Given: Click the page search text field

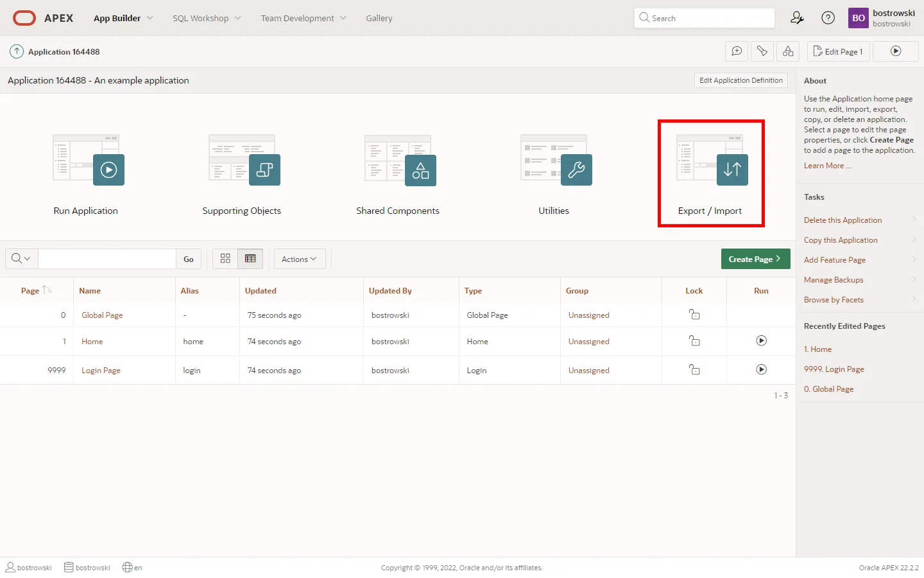Looking at the screenshot, I should coord(107,259).
